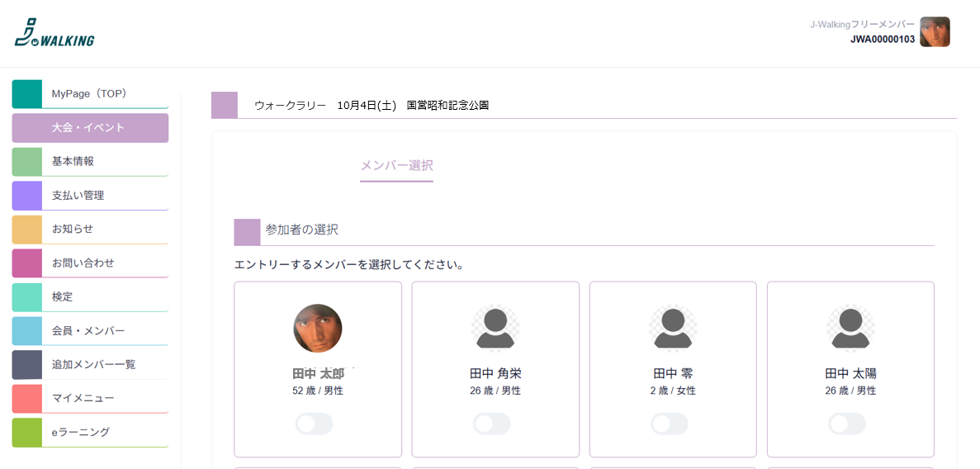Go to 支払い管理 in the sidebar
This screenshot has width=980, height=469.
click(x=90, y=195)
